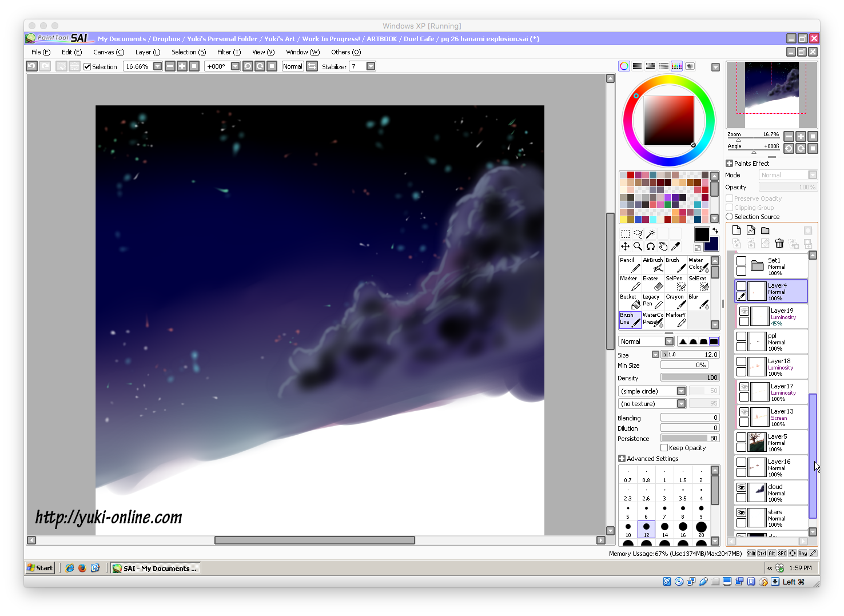844x616 pixels.
Task: Expand the Advanced Settings section
Action: click(x=622, y=459)
